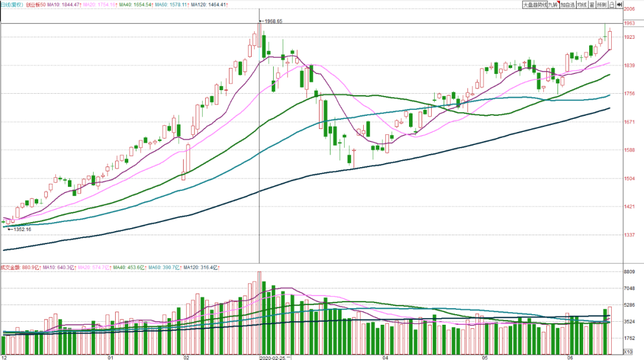This screenshot has width=644, height=360.
Task: Select the MA20: 1754.16 indicator label
Action: click(100, 5)
